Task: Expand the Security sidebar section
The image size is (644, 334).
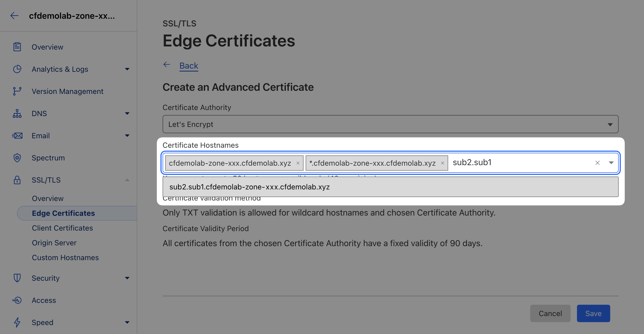Action: (x=127, y=278)
